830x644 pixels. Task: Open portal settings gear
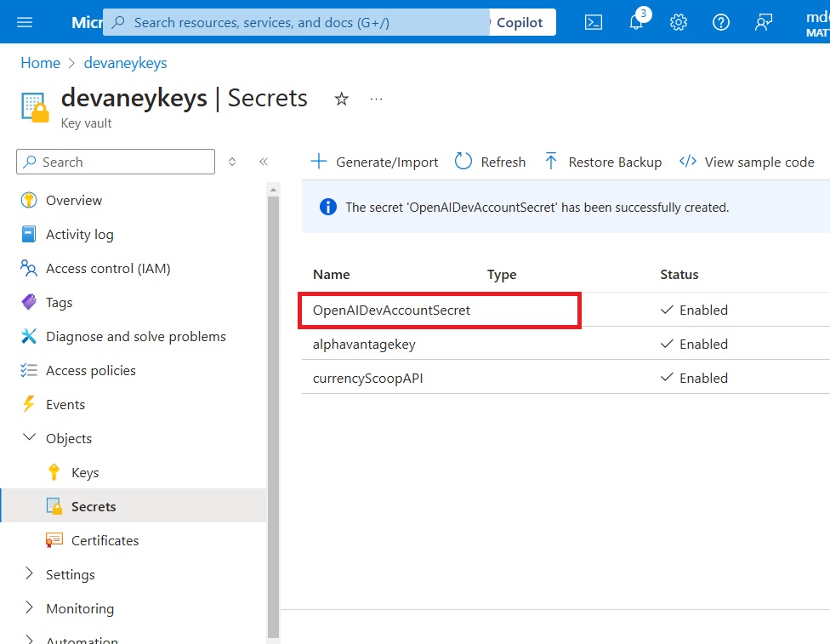click(x=678, y=22)
